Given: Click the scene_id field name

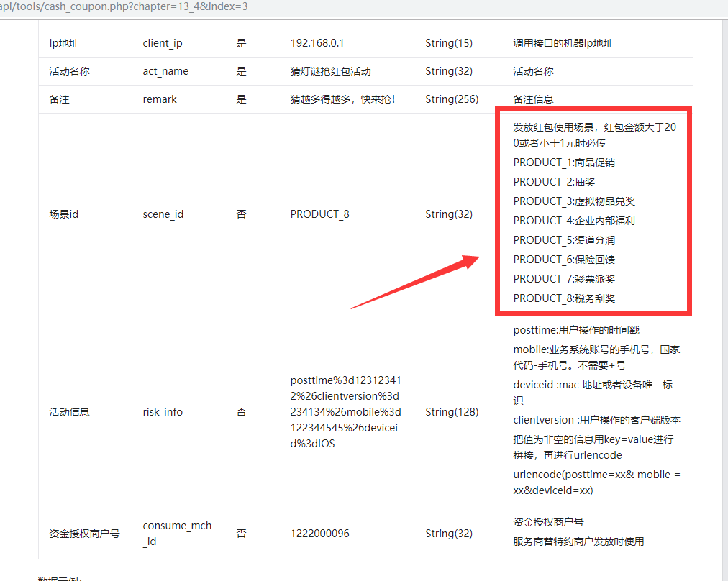Looking at the screenshot, I should (163, 214).
